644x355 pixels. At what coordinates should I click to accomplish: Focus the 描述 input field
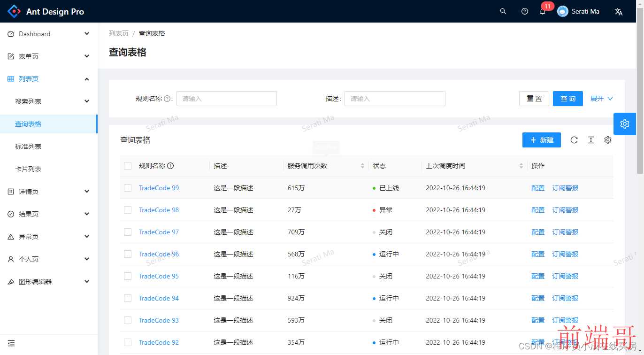pyautogui.click(x=395, y=99)
